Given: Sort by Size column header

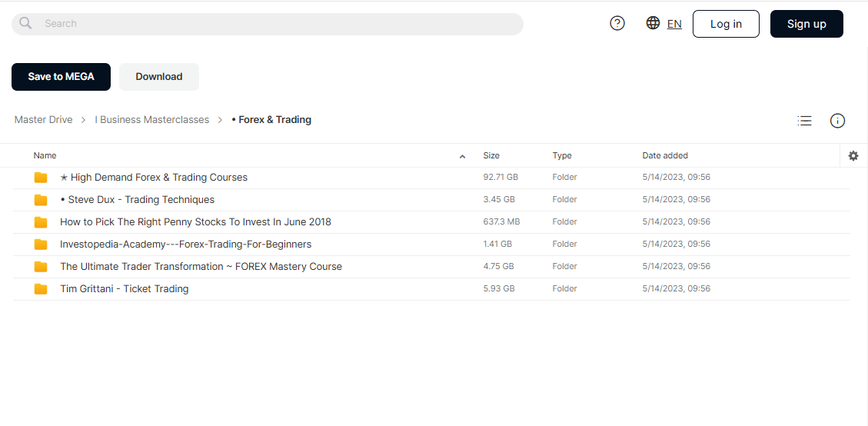Looking at the screenshot, I should tap(491, 155).
